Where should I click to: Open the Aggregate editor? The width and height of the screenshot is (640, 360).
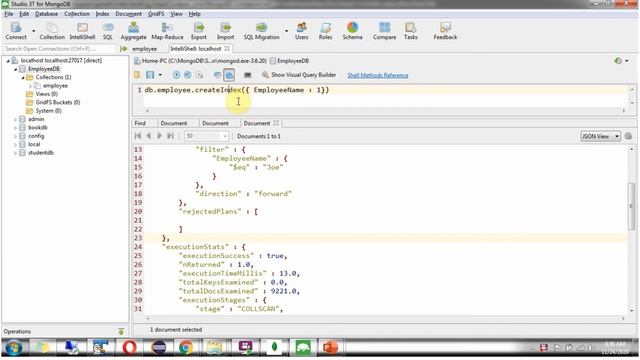133,31
